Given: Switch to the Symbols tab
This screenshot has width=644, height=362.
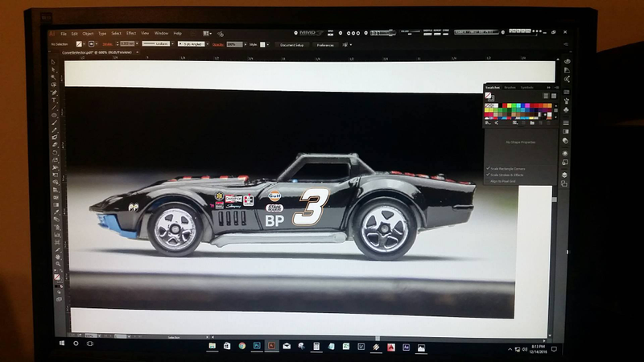Looking at the screenshot, I should pyautogui.click(x=527, y=88).
